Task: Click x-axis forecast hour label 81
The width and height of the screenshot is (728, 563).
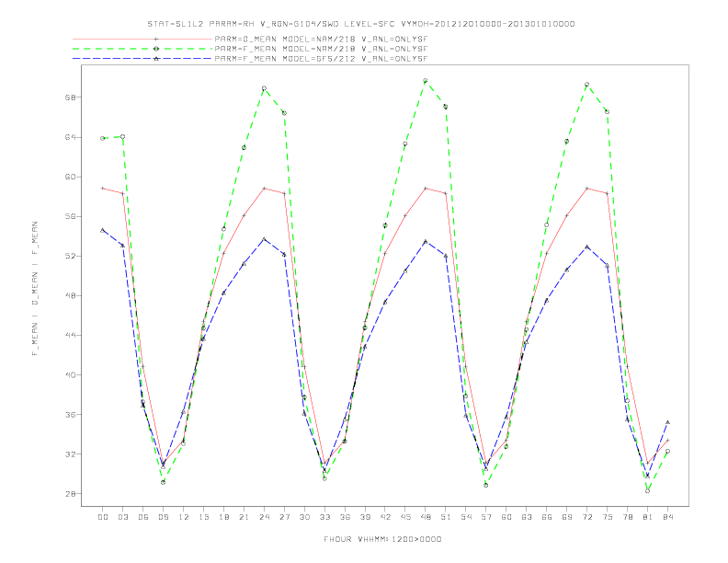Action: pyautogui.click(x=648, y=517)
